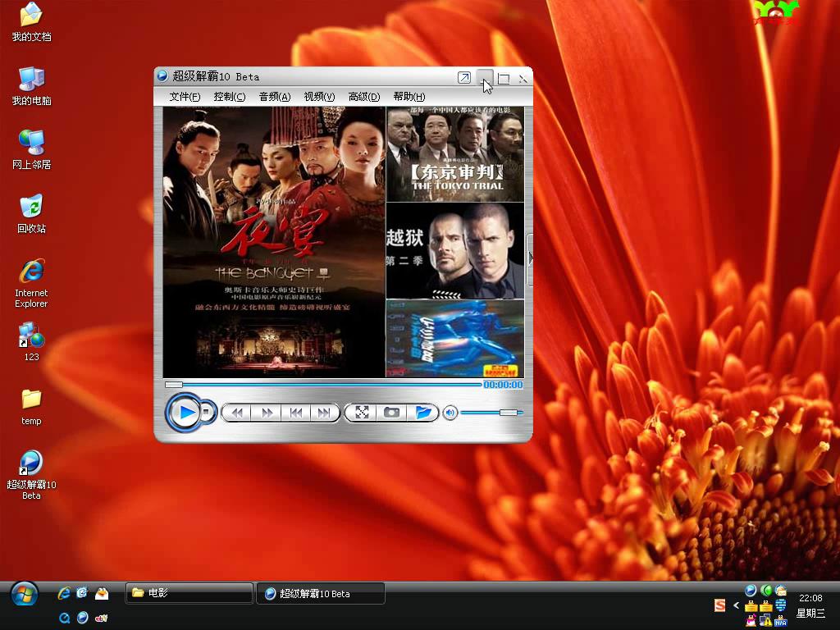
Task: Open the 回收站 recycle bin icon
Action: (31, 214)
